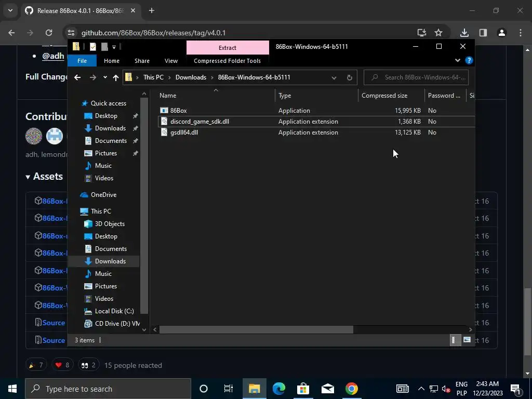This screenshot has width=532, height=399.
Task: Expand the ribbon with the chevron
Action: point(458,60)
